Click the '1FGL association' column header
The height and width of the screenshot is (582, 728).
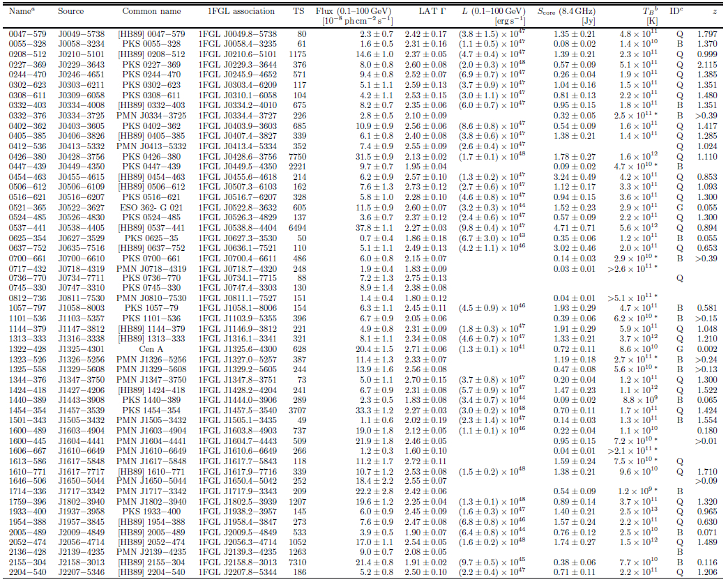coord(239,12)
